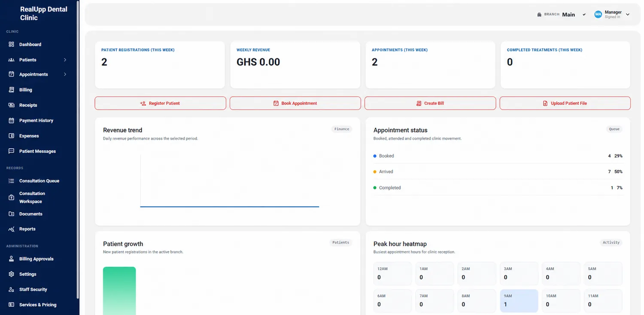Click the Consultation Workspace medical bag icon

pos(12,197)
